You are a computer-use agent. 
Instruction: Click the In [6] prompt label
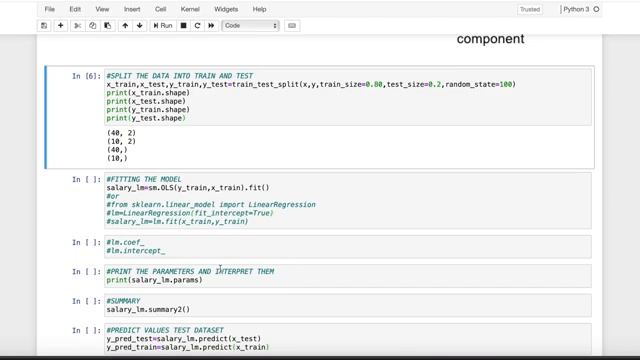tap(86, 76)
